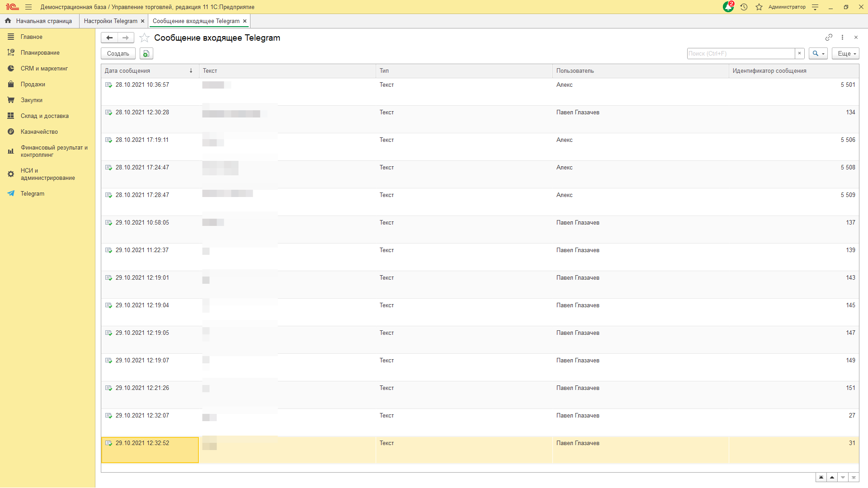Expand the search magnifier dropdown

(x=818, y=53)
